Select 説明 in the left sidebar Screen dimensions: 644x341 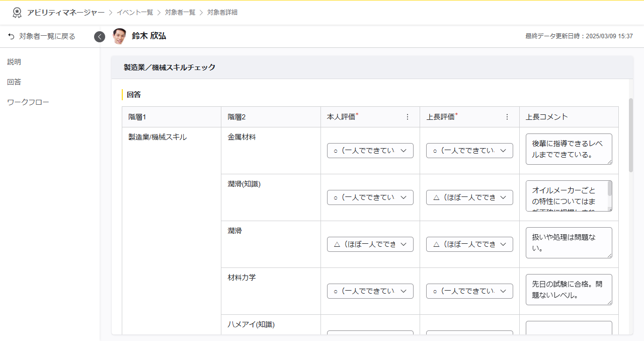14,62
